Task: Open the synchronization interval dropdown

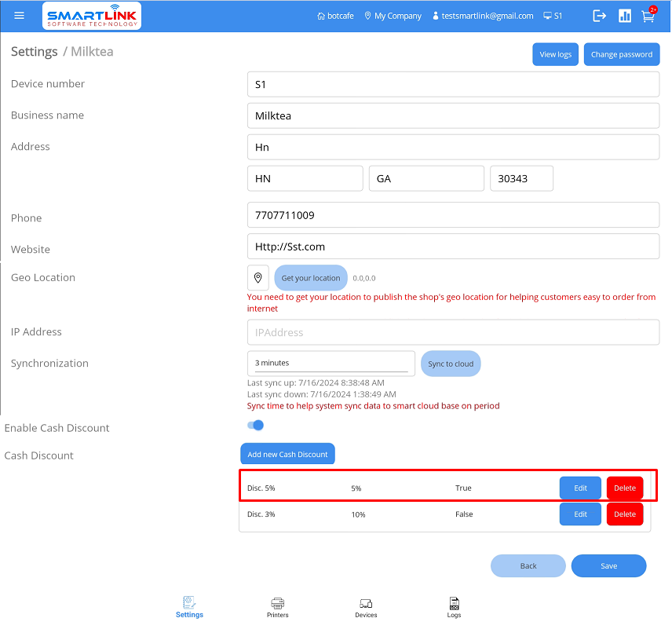Action: pos(331,363)
